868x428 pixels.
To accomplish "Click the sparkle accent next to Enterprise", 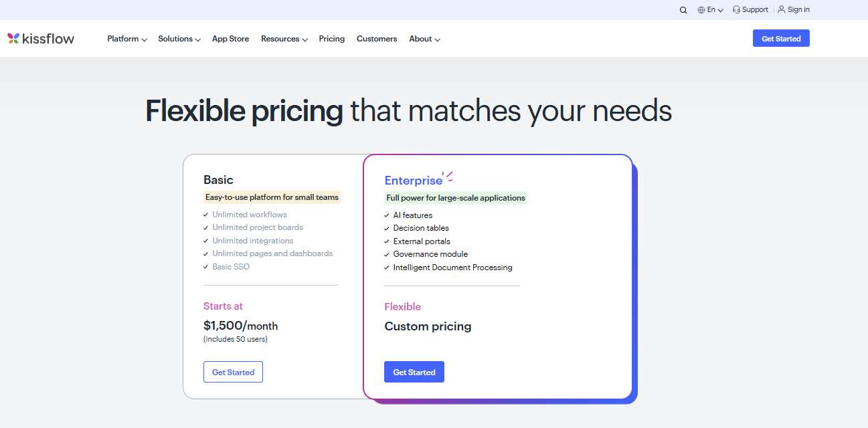I will [448, 177].
